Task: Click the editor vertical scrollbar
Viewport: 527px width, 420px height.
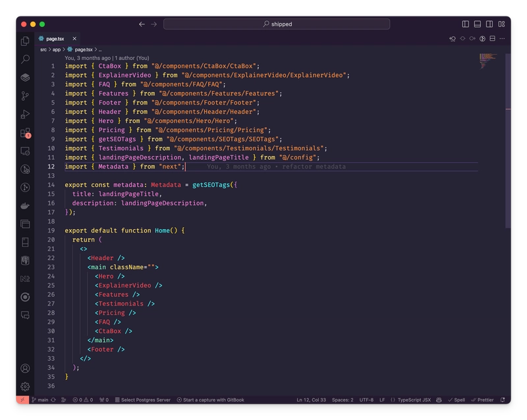Action: pyautogui.click(x=508, y=141)
